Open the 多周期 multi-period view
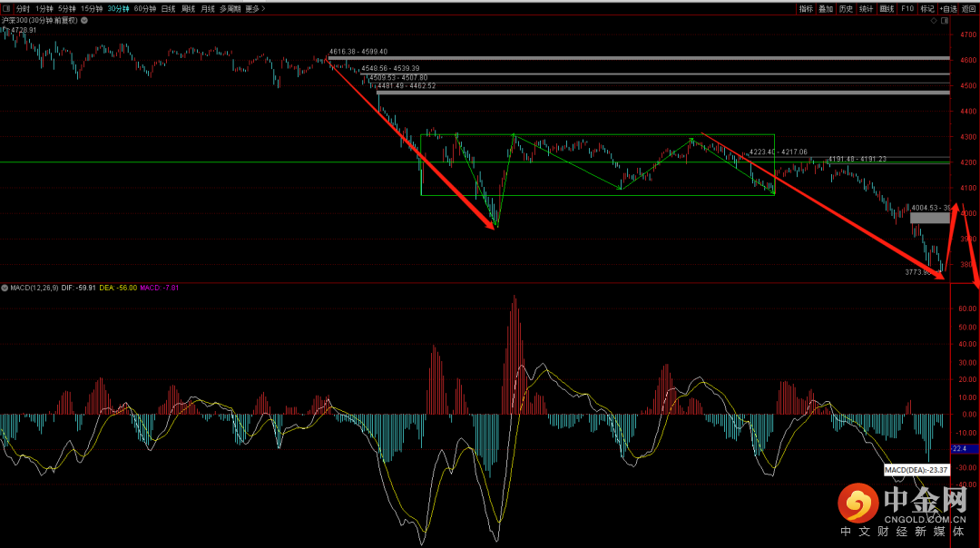This screenshot has width=980, height=548. tap(231, 8)
